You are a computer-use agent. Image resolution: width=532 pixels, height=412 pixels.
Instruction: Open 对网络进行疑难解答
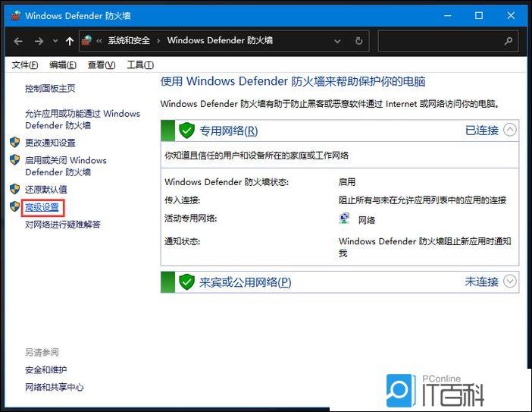point(63,225)
